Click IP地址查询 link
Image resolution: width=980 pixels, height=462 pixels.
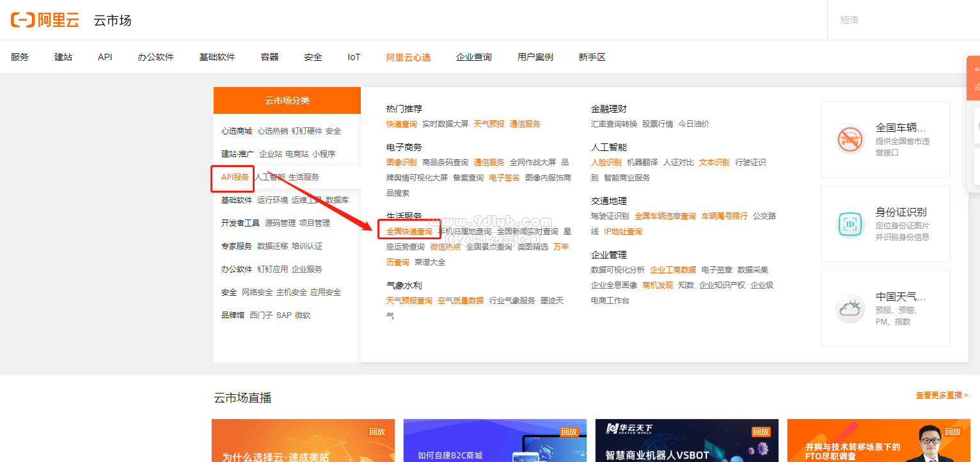point(623,232)
